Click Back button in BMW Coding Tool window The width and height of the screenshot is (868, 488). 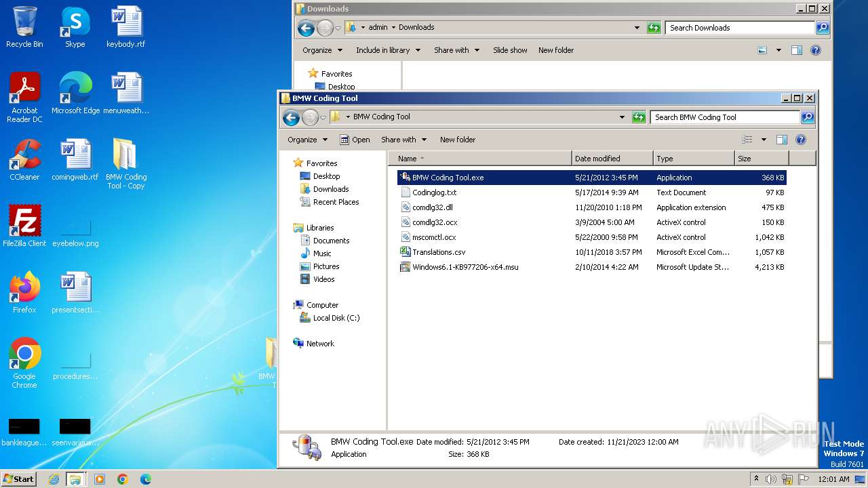click(x=292, y=117)
